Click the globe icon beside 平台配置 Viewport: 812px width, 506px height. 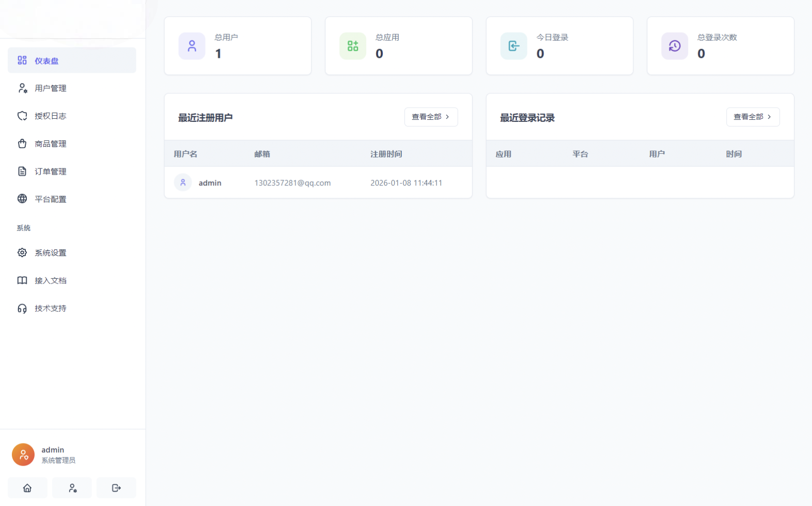pos(22,199)
